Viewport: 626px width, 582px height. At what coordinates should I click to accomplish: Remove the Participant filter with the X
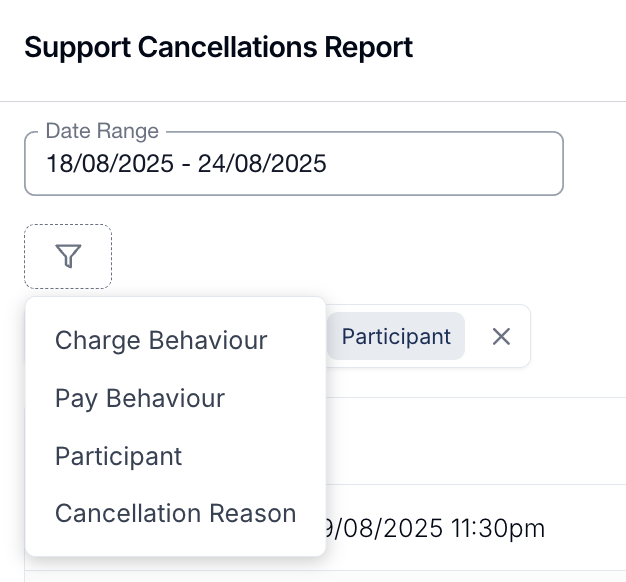coord(501,337)
